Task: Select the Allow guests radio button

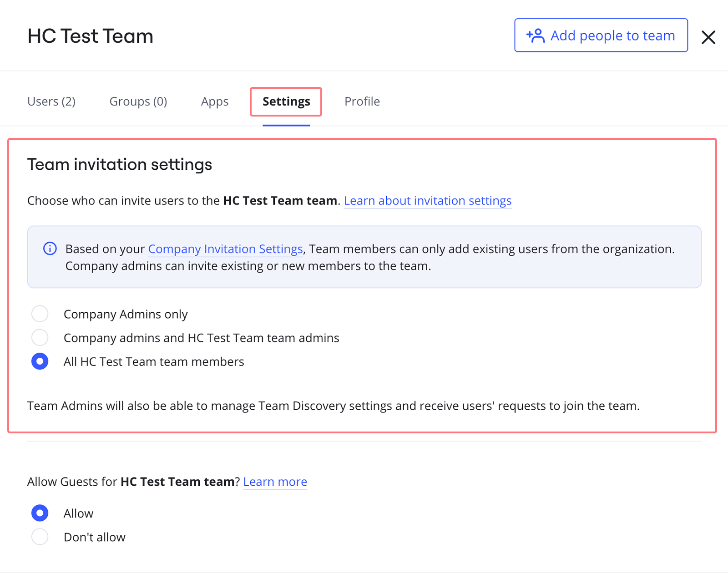Action: [x=40, y=513]
